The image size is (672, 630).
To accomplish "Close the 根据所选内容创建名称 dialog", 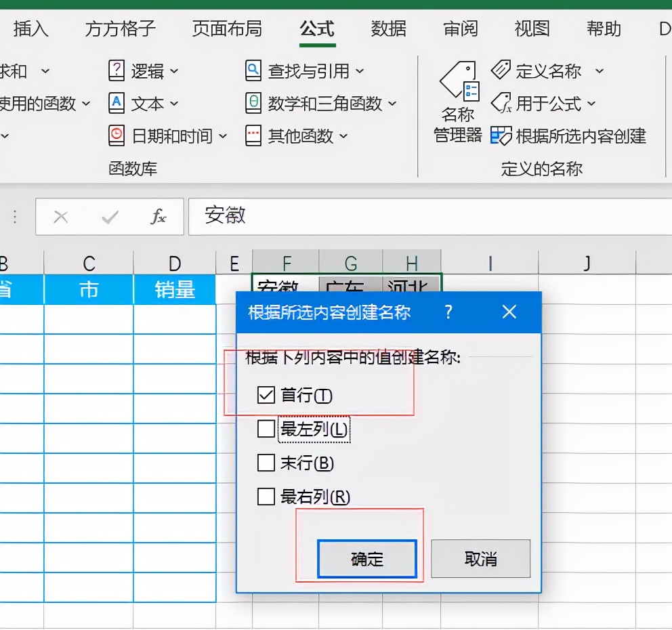I will point(509,312).
